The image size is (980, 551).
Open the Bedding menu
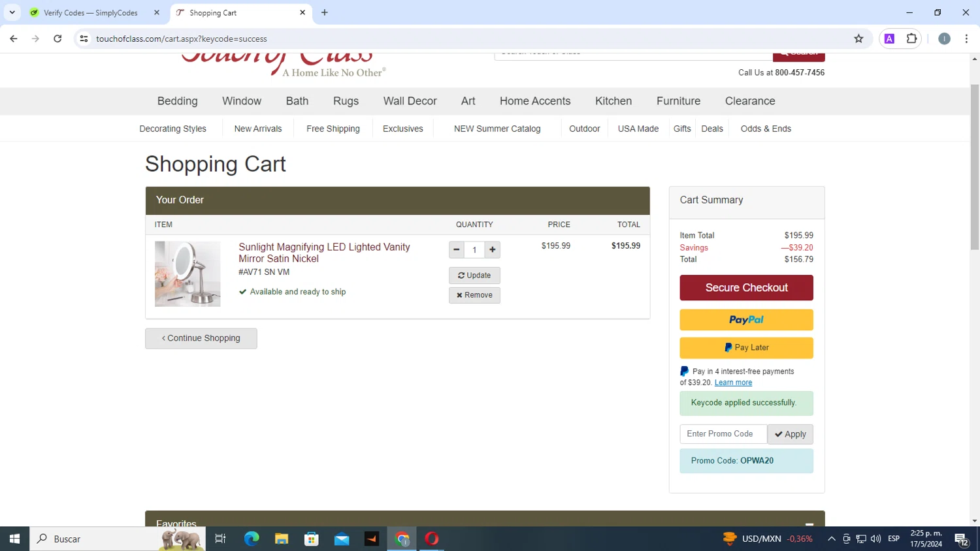coord(178,101)
